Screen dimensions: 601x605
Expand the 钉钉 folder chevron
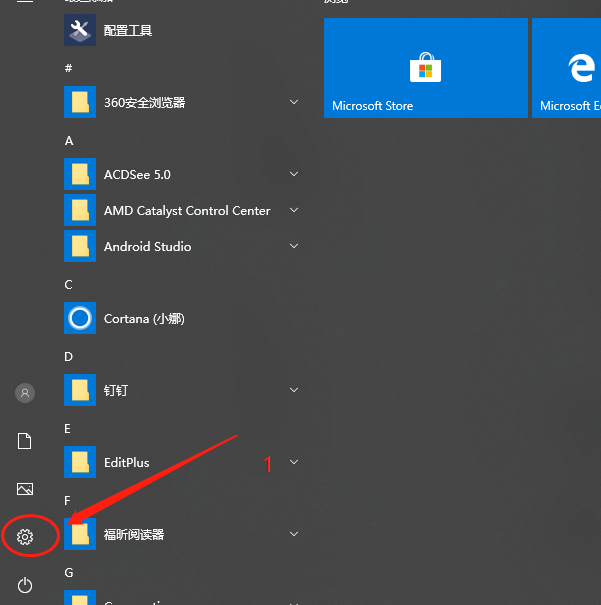pos(294,390)
